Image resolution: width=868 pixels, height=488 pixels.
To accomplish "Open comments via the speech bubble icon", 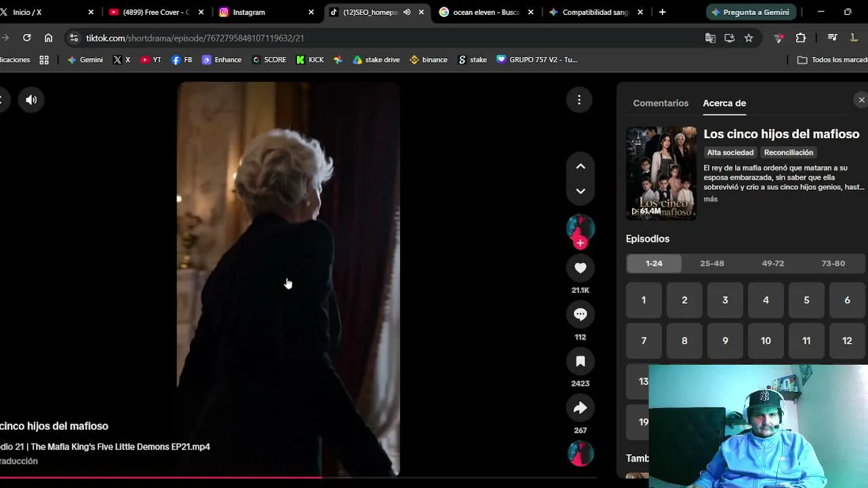I will [580, 314].
